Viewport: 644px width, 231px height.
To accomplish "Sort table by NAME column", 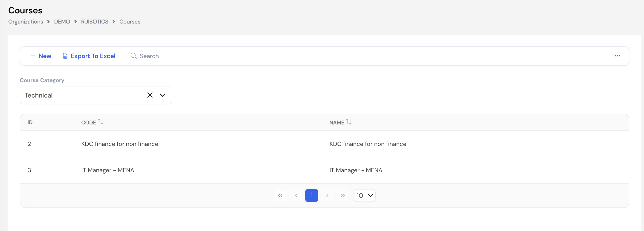I will [340, 122].
